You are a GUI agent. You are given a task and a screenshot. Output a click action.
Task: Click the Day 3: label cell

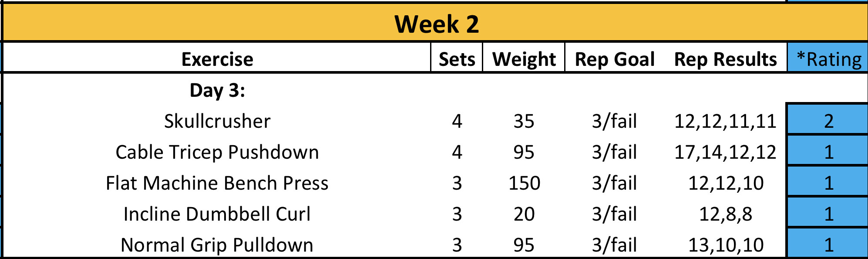(217, 90)
